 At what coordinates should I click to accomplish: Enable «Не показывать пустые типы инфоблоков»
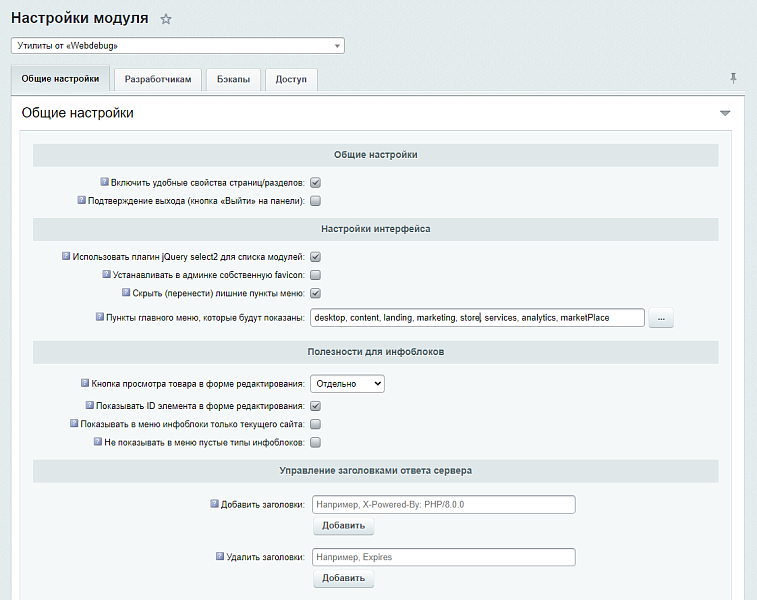click(315, 442)
